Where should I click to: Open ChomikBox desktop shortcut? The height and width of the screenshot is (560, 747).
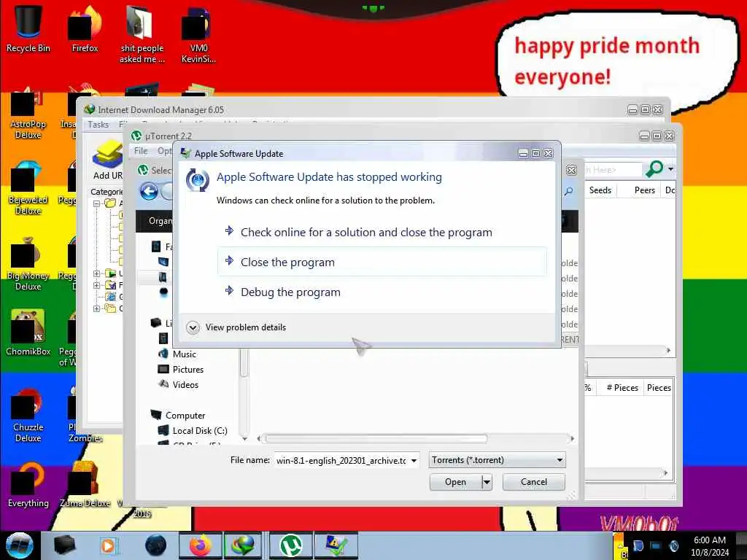28,332
